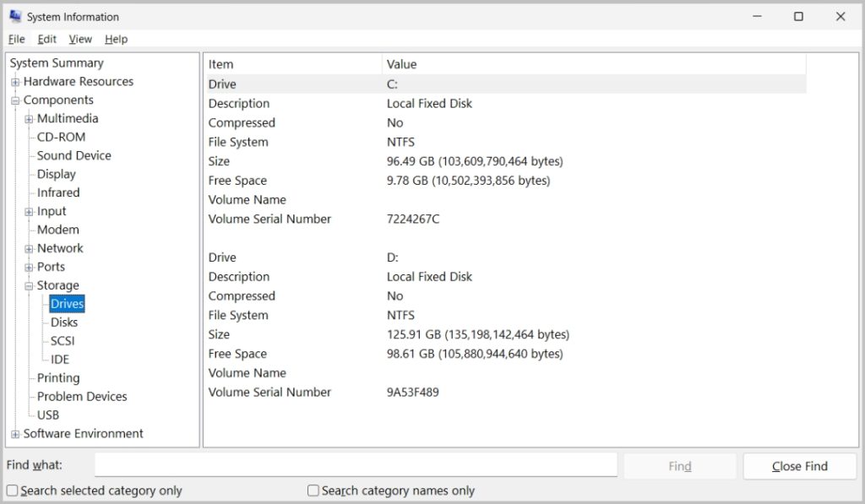Image resolution: width=865 pixels, height=504 pixels.
Task: Click the Find what text field
Action: [x=356, y=465]
